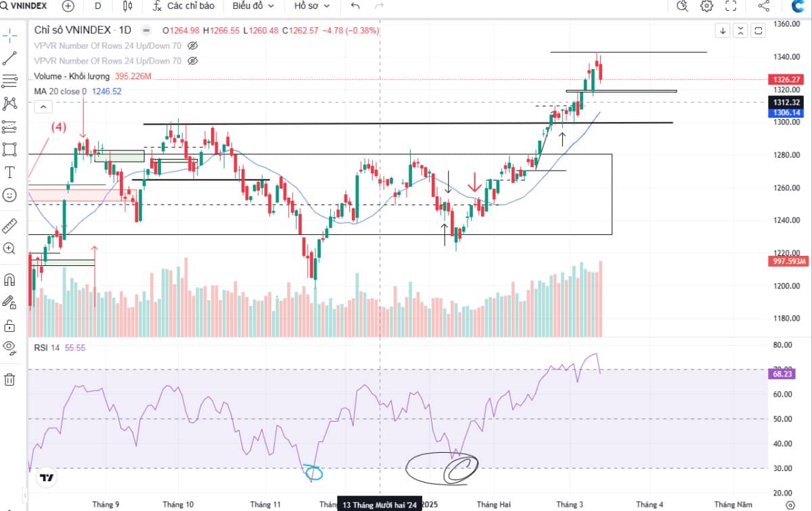This screenshot has height=511, width=812.
Task: Select the trend line drawing tool
Action: (x=9, y=58)
